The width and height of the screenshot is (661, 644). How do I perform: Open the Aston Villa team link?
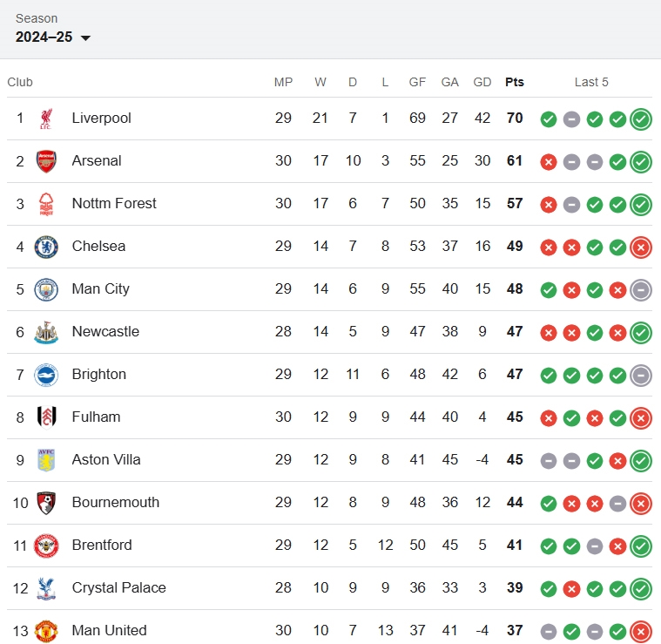click(x=106, y=460)
